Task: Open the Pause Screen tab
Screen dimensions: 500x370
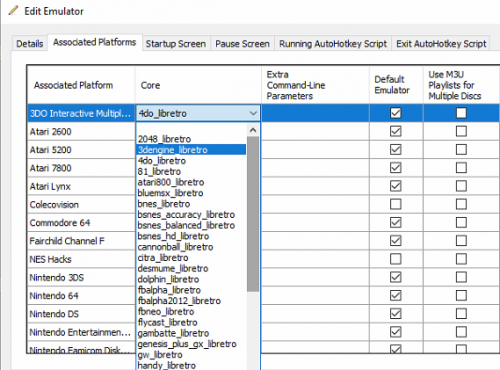Action: point(242,44)
